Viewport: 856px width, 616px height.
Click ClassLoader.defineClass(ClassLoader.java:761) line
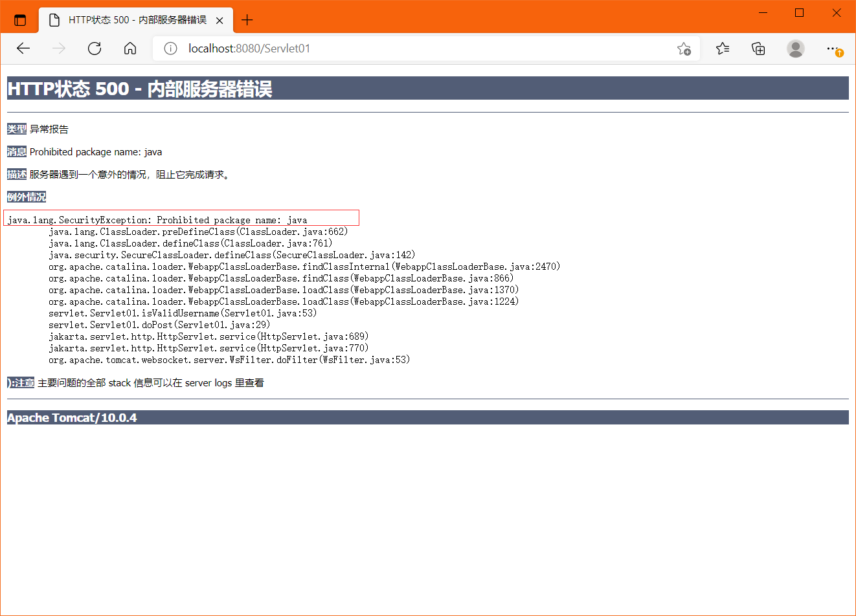click(x=190, y=243)
